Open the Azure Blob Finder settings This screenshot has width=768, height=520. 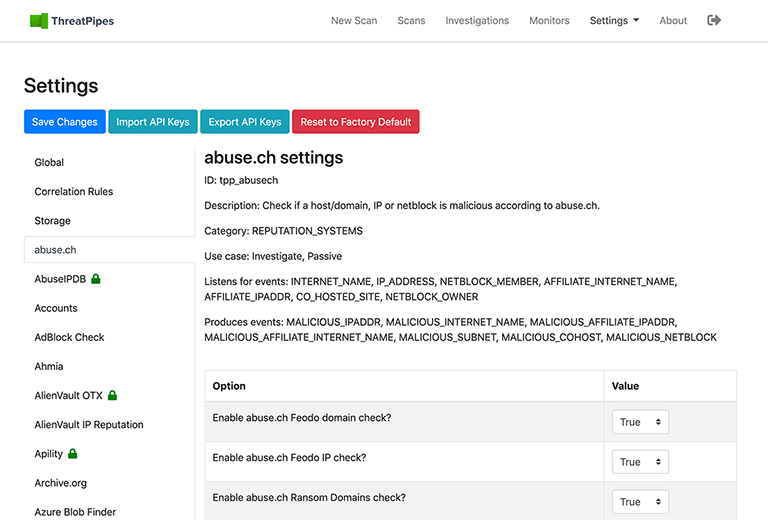tap(75, 511)
